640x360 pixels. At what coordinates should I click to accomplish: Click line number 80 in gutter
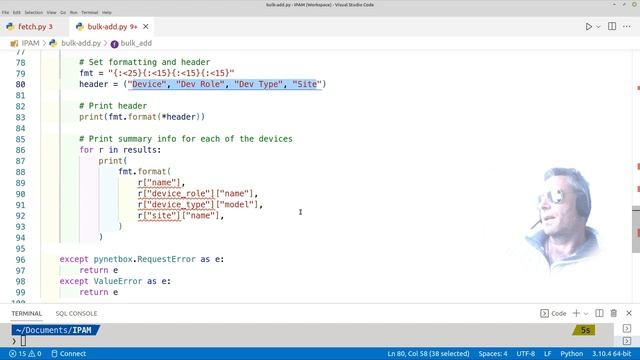20,84
